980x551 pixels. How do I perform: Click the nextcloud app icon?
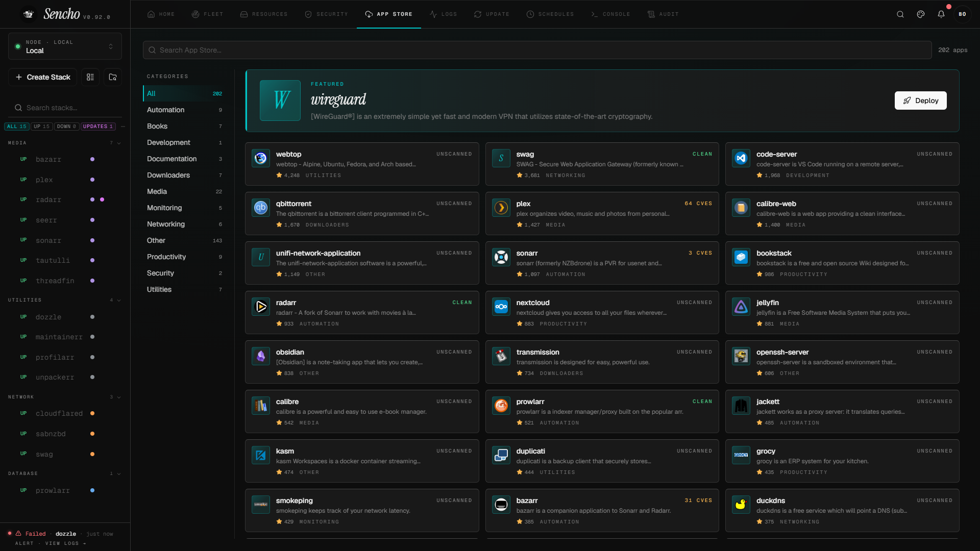pos(501,307)
